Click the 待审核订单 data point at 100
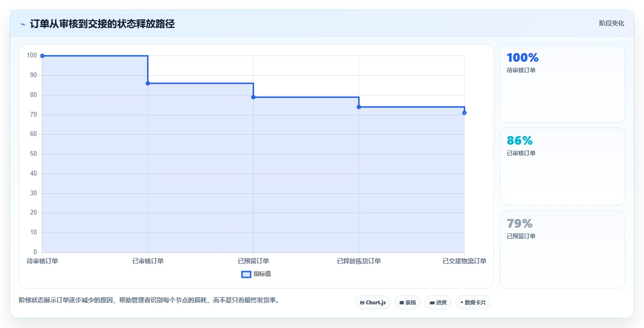This screenshot has height=328, width=644. tap(42, 56)
